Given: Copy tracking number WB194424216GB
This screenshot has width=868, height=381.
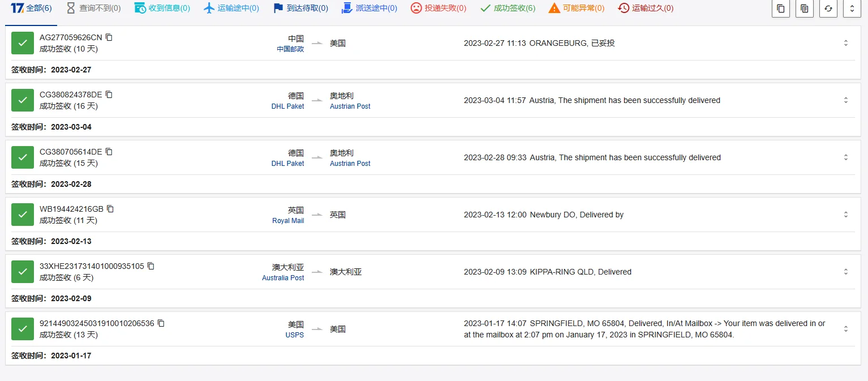Looking at the screenshot, I should click(110, 209).
